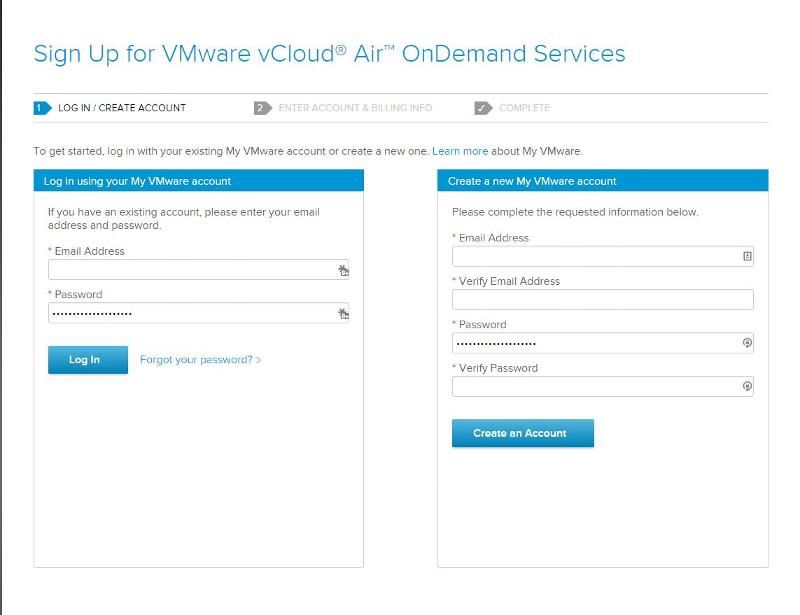800x615 pixels.
Task: Click the key icon in new account Password field
Action: pyautogui.click(x=747, y=343)
